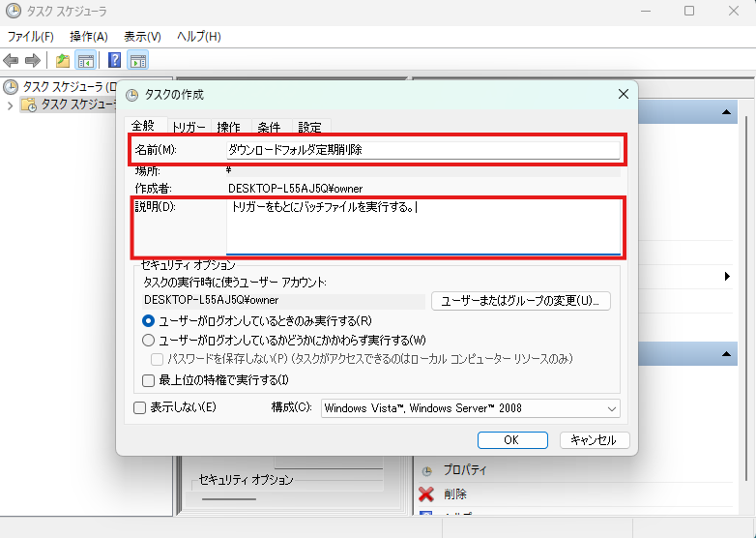Toggle the show/hide console tree icon
The height and width of the screenshot is (538, 756).
[86, 61]
